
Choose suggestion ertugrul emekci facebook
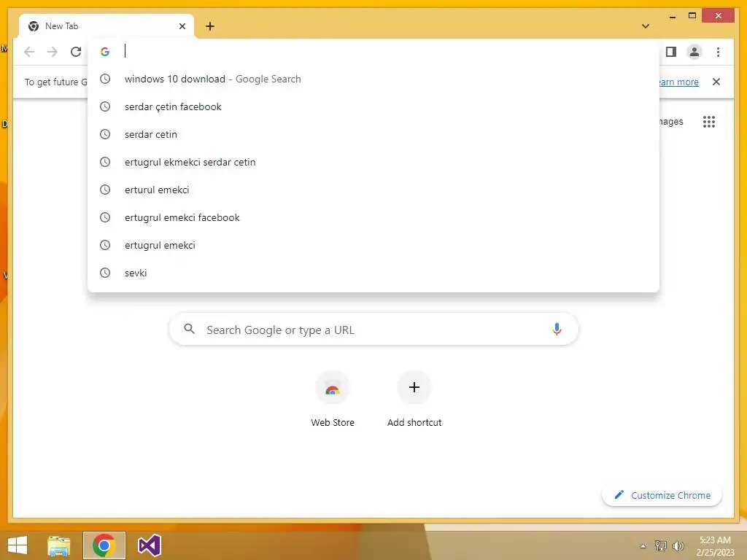373,217
